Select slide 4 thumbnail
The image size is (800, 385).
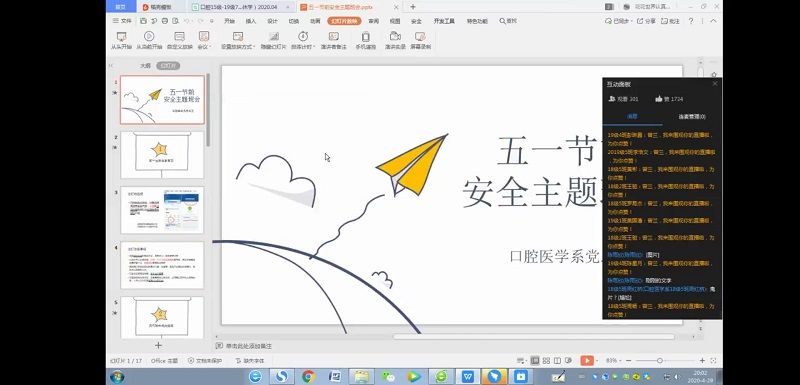[x=162, y=265]
